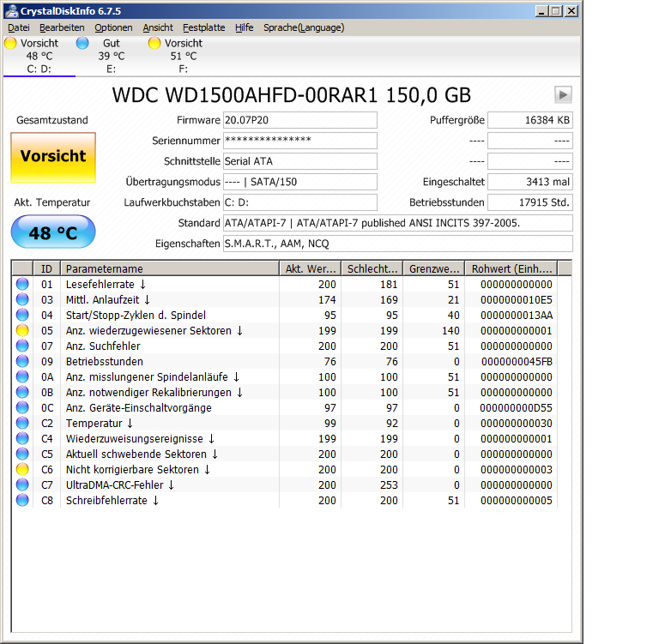Click the Laufwerkbuchstaben field C: D:
Image resolution: width=659 pixels, height=644 pixels.
tap(300, 202)
